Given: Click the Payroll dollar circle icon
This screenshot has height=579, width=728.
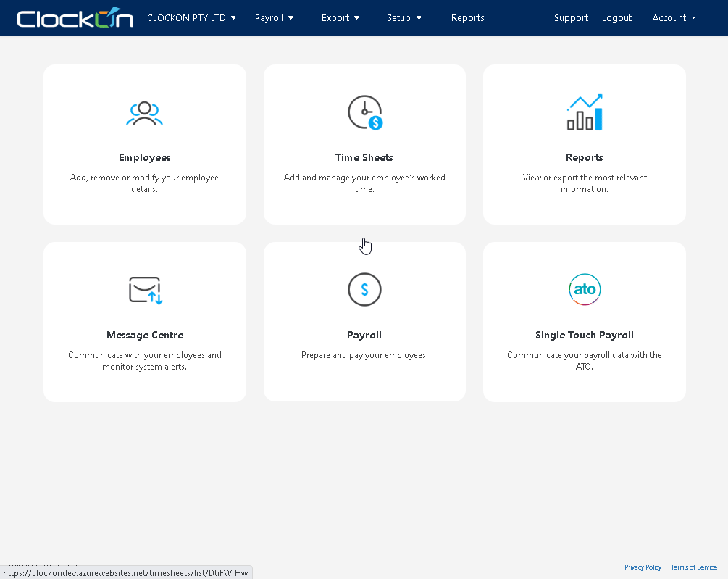Looking at the screenshot, I should (364, 290).
